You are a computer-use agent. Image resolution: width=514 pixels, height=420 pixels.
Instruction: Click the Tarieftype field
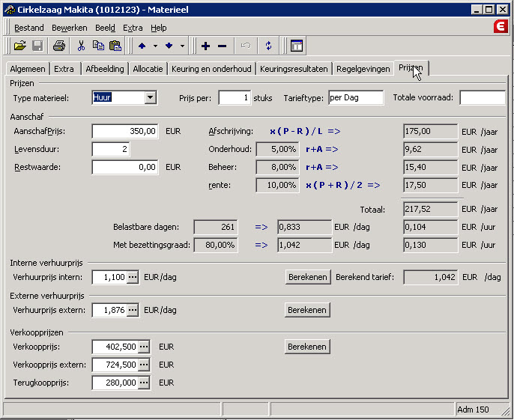coord(356,97)
